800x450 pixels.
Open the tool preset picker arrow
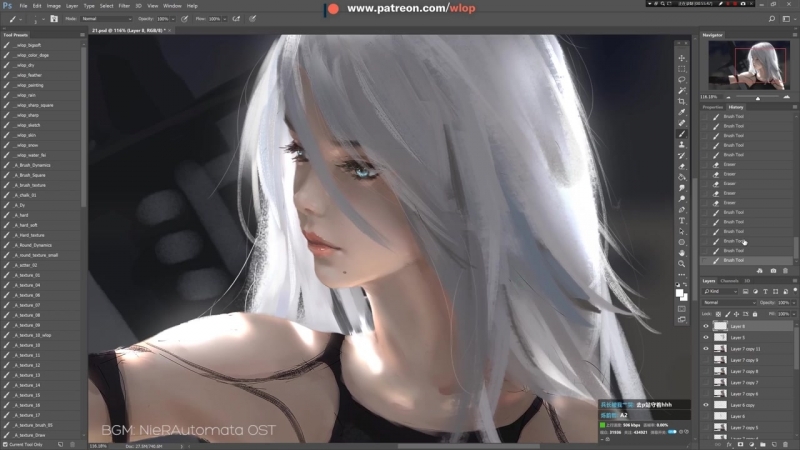[x=20, y=19]
